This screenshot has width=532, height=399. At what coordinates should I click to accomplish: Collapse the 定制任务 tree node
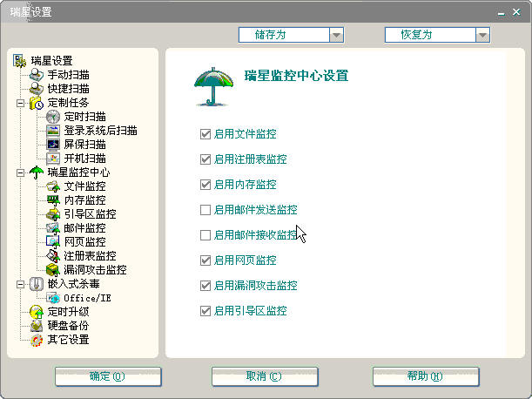(20, 103)
